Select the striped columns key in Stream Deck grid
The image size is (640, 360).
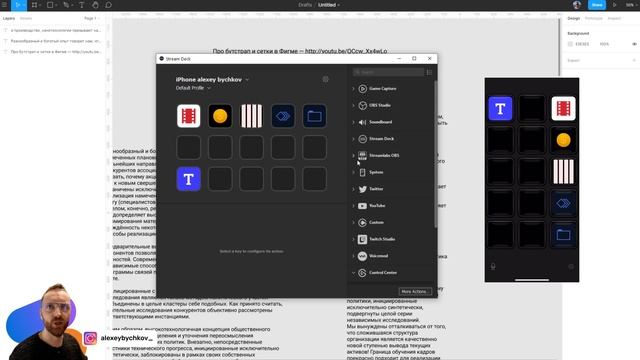click(x=251, y=116)
